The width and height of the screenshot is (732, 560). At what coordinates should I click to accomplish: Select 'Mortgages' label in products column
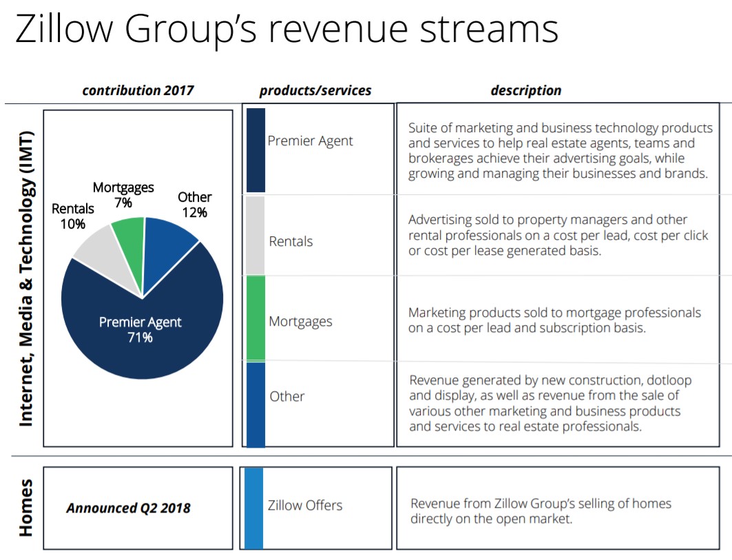[301, 322]
